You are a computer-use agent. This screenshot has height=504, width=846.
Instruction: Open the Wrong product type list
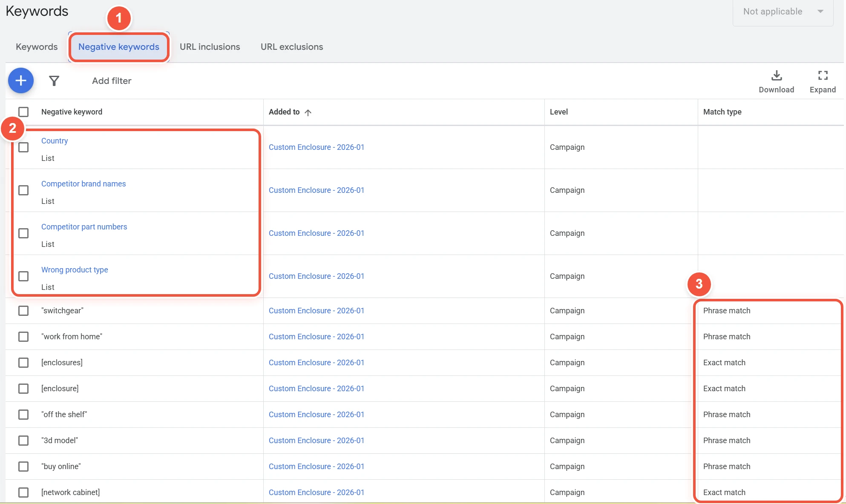point(75,270)
